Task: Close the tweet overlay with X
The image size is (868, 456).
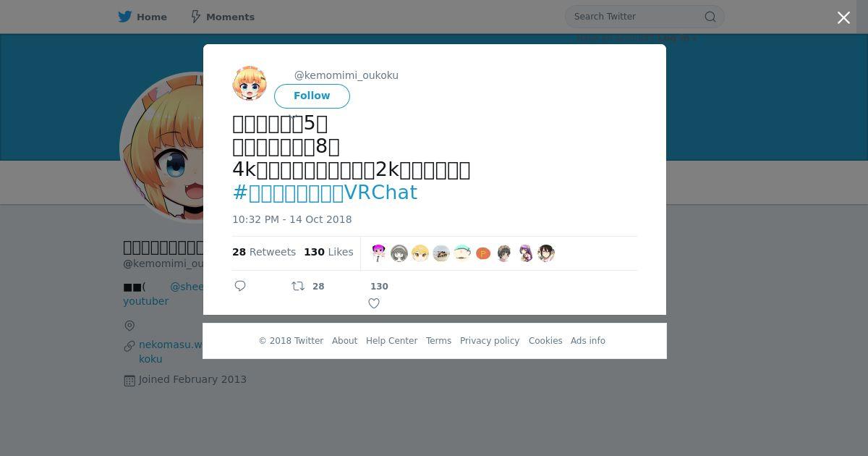Action: 843,17
